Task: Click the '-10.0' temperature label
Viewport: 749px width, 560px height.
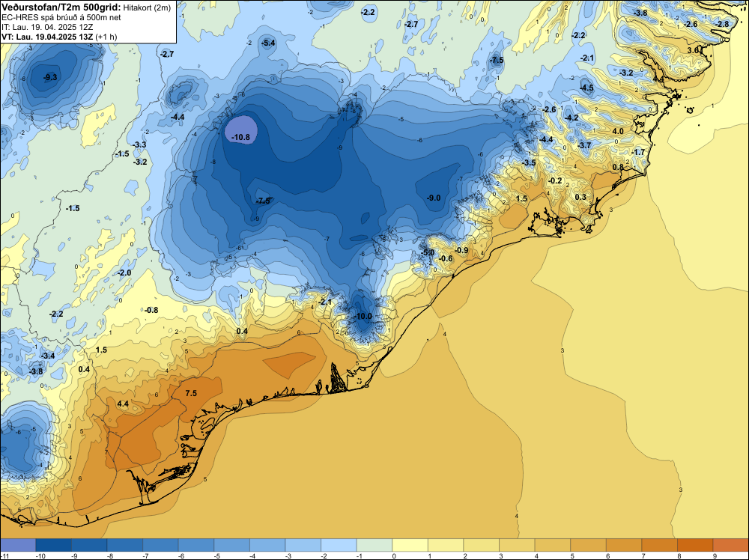Action: point(362,316)
